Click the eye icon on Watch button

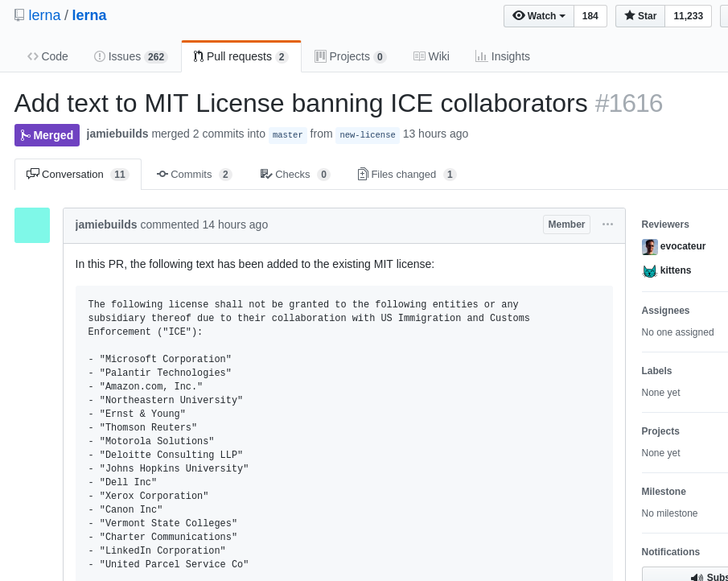click(x=519, y=15)
